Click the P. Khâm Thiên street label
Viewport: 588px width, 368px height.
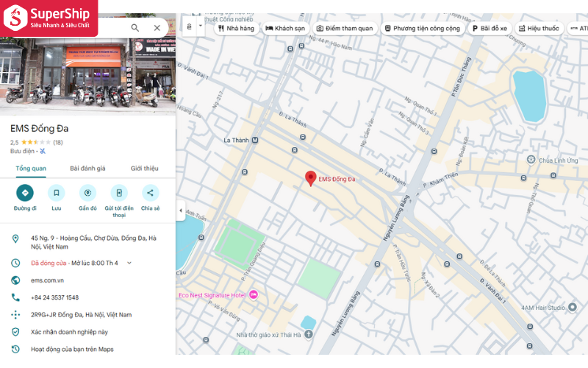pyautogui.click(x=440, y=180)
